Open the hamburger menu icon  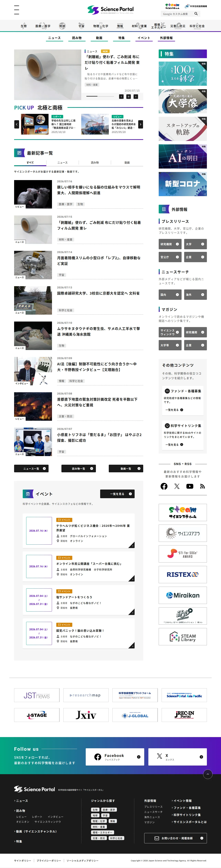click(17, 10)
